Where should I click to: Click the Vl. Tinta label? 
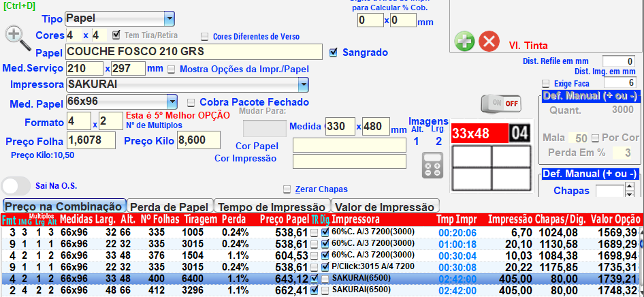point(528,46)
